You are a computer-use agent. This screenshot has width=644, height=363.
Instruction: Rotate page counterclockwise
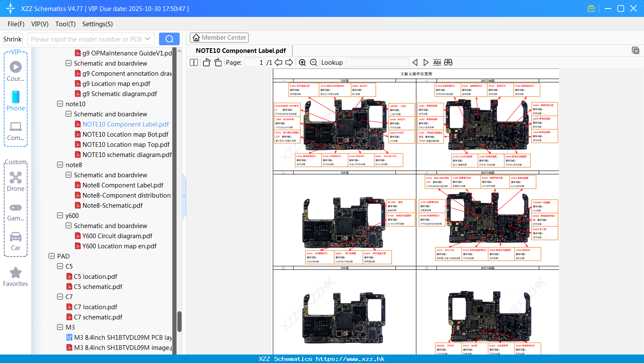[x=206, y=62]
